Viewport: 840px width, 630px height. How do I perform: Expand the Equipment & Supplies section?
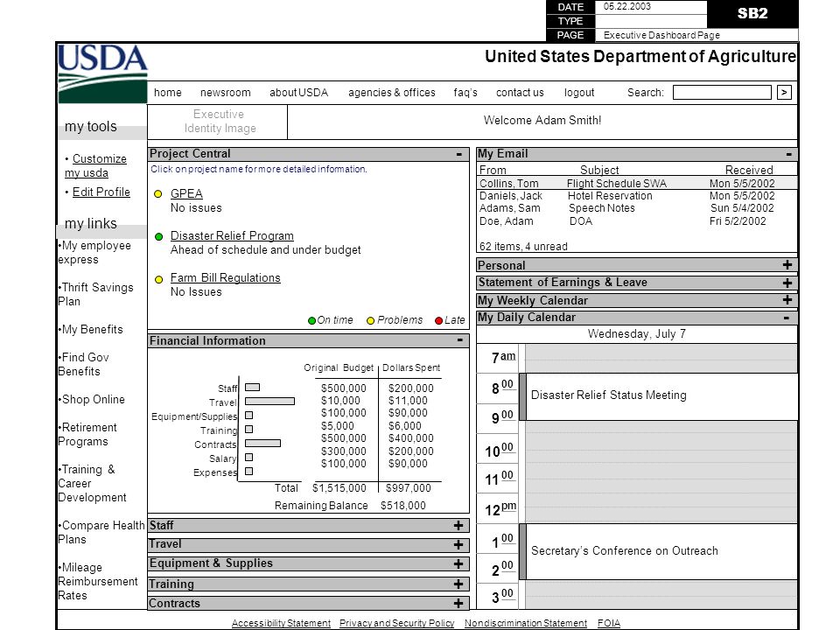[458, 563]
